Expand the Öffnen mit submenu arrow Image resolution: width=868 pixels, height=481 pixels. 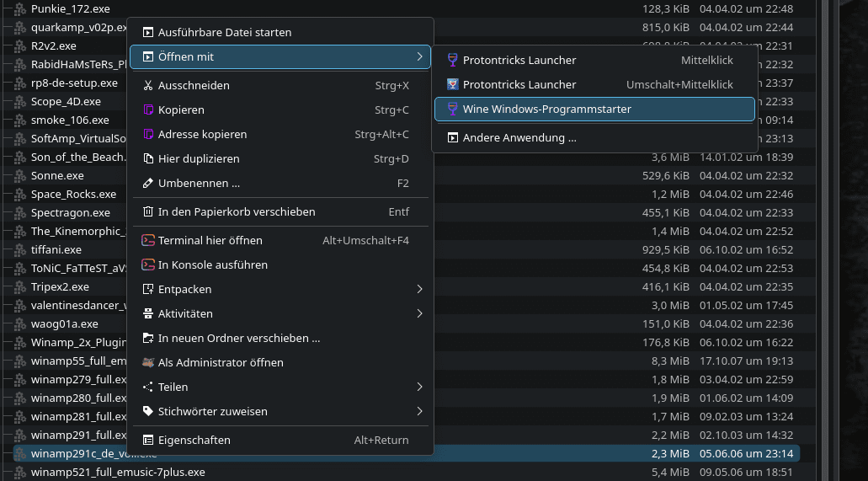(x=419, y=56)
